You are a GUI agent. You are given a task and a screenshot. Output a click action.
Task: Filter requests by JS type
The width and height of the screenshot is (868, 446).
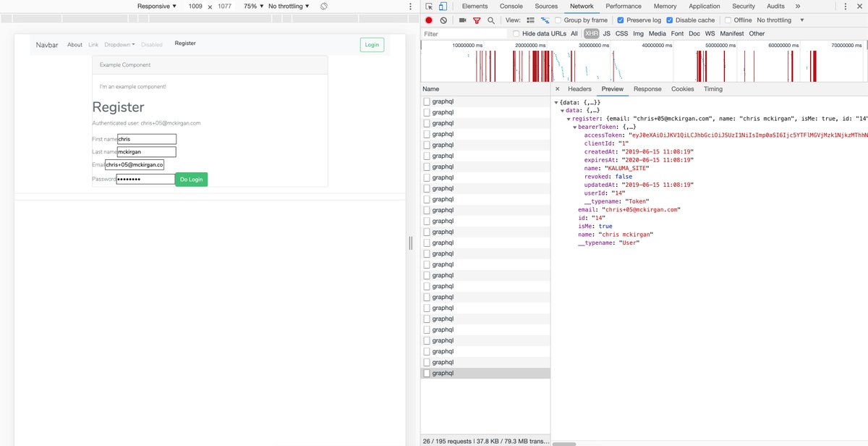[607, 33]
